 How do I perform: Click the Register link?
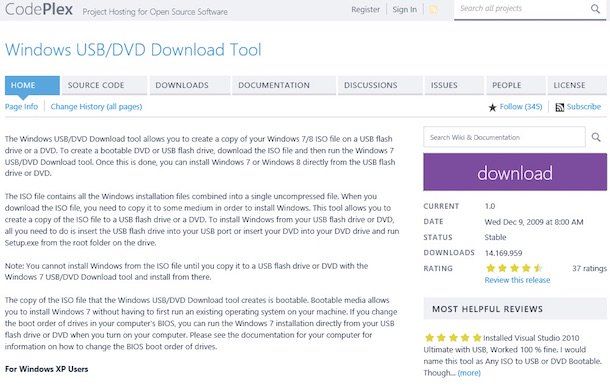[365, 9]
